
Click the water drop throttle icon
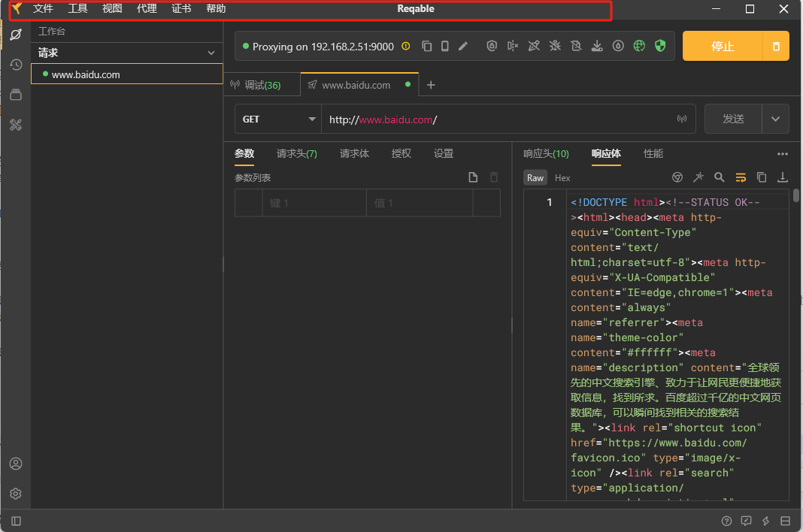coord(618,46)
